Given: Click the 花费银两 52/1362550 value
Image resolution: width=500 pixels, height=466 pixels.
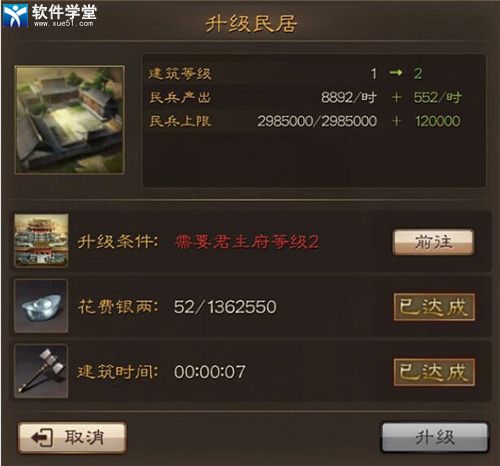Looking at the screenshot, I should (x=225, y=307).
